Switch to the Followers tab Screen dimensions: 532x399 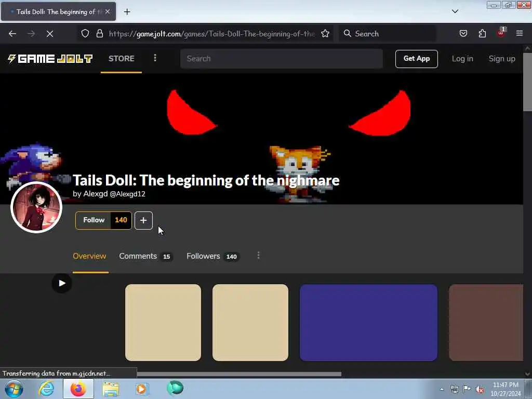(212, 256)
